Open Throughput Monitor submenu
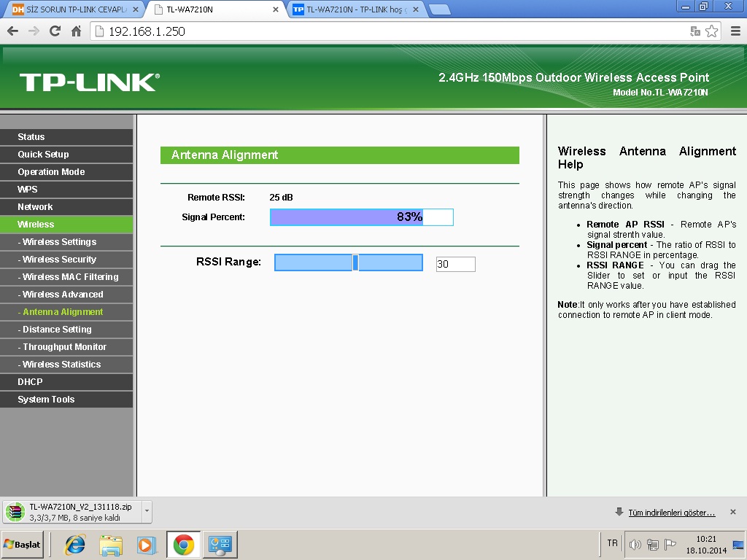Screen dimensions: 747x560 coord(66,347)
